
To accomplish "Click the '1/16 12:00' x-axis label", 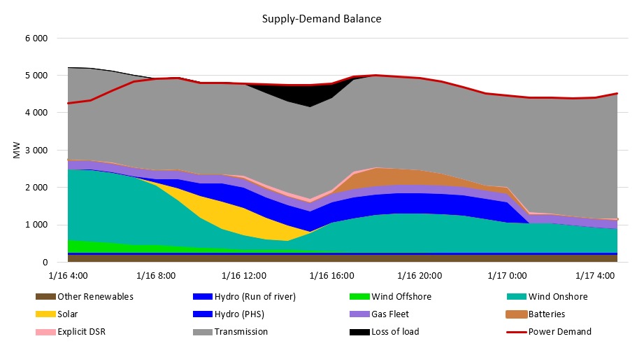I will point(244,276).
